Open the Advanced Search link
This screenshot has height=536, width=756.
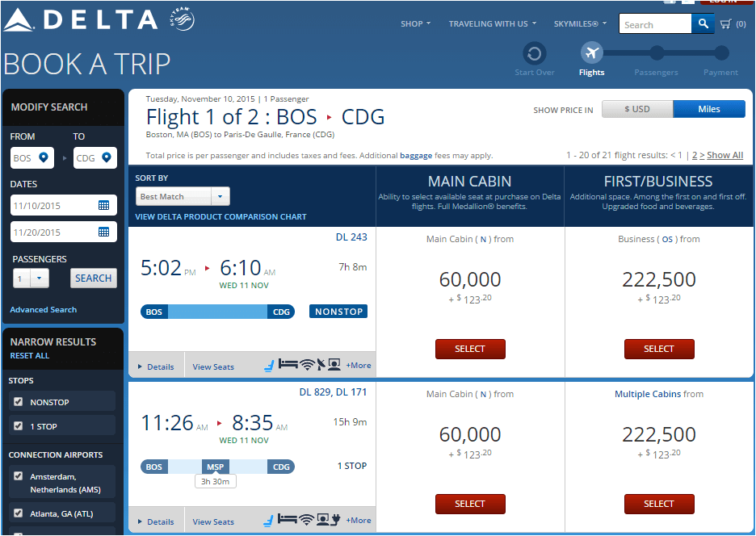[44, 309]
